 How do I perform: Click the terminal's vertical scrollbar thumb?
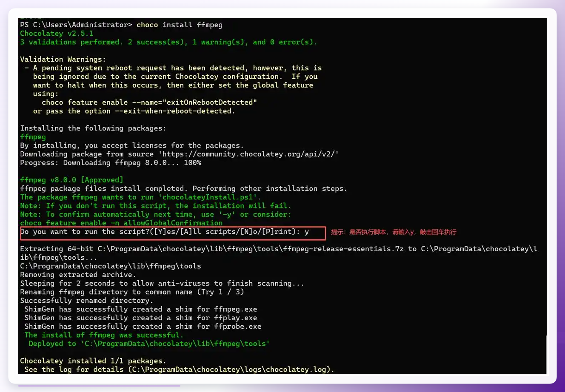pyautogui.click(x=546, y=355)
